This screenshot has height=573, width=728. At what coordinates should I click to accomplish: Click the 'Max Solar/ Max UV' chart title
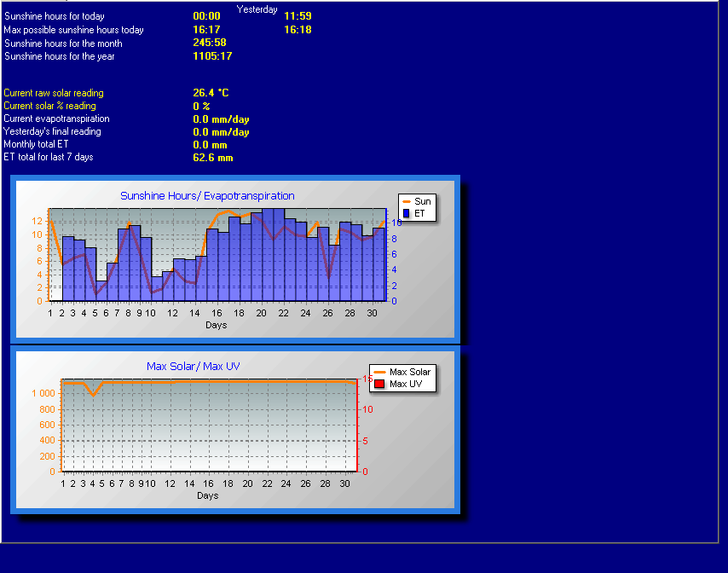click(x=194, y=367)
